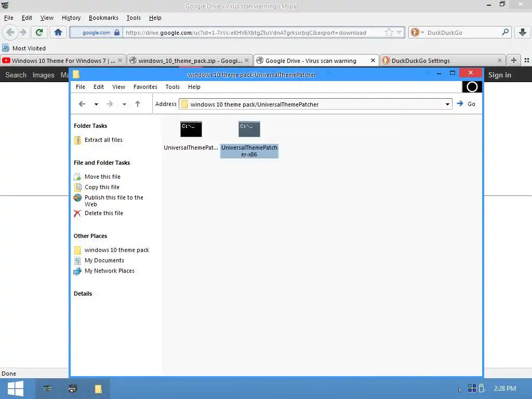Viewport: 532px width, 399px height.
Task: Open the Favorites menu in the folder window
Action: click(x=145, y=87)
